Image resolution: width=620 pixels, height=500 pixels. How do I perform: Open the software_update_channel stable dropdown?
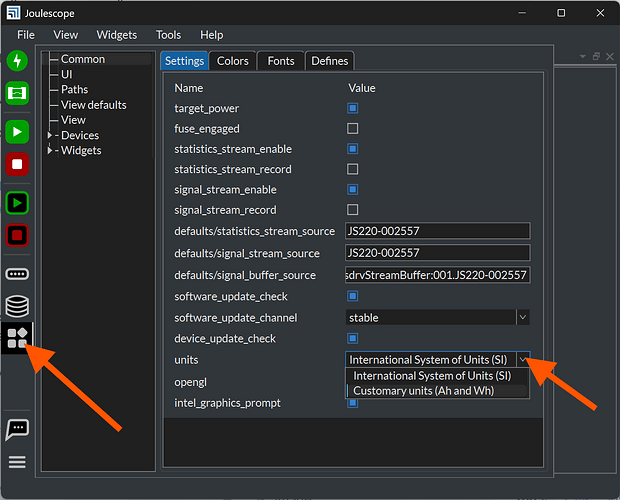(x=438, y=317)
